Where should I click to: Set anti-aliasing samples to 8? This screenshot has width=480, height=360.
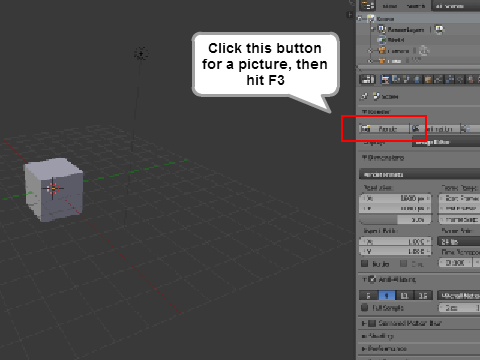point(387,295)
